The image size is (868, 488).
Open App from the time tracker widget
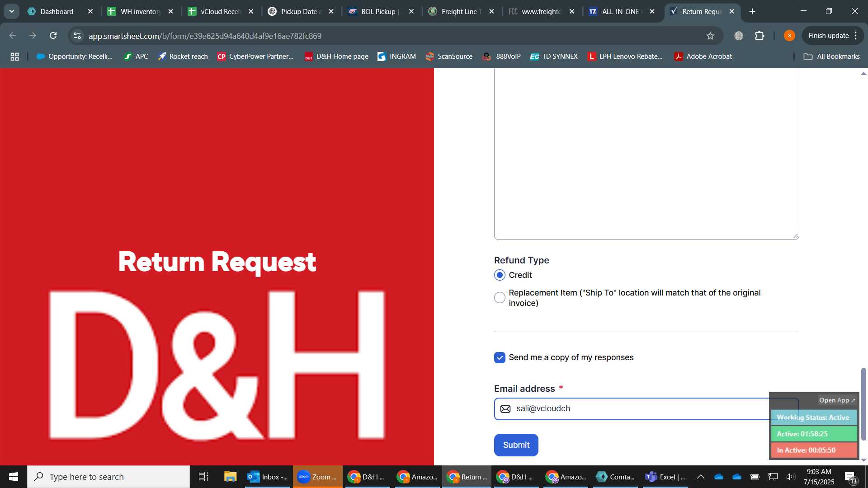point(837,400)
